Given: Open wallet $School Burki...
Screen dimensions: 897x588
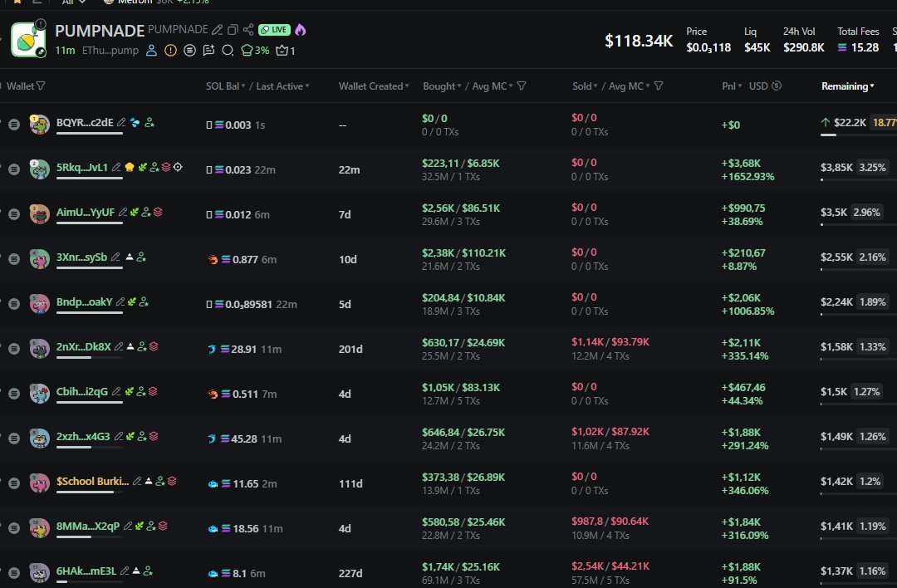Looking at the screenshot, I should click(x=92, y=481).
